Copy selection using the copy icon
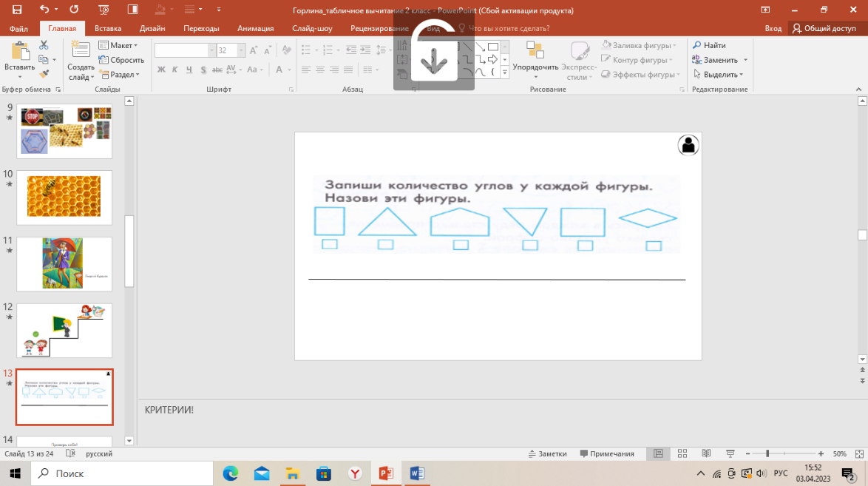868x486 pixels. [44, 59]
